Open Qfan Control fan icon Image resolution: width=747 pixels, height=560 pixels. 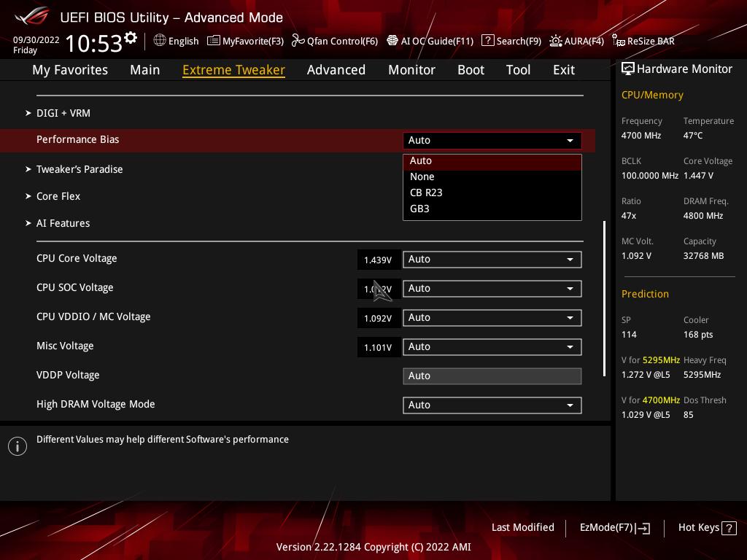coord(298,41)
